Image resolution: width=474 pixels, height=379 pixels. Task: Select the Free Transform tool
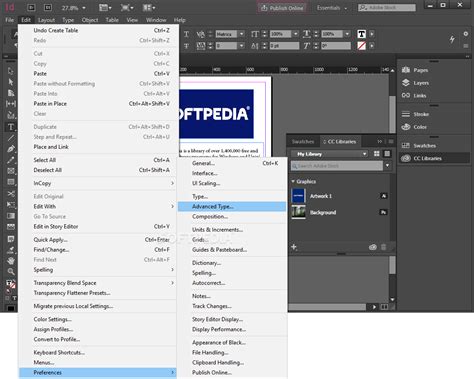click(x=11, y=205)
